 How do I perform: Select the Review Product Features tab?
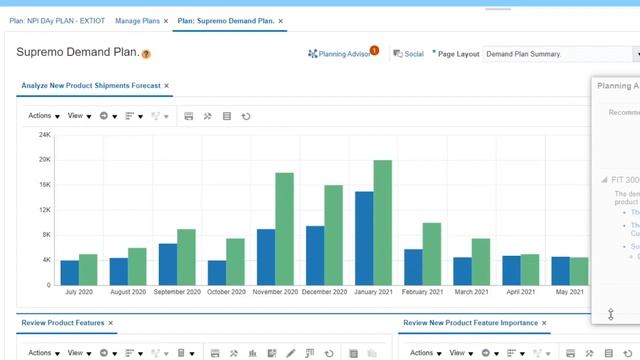63,323
